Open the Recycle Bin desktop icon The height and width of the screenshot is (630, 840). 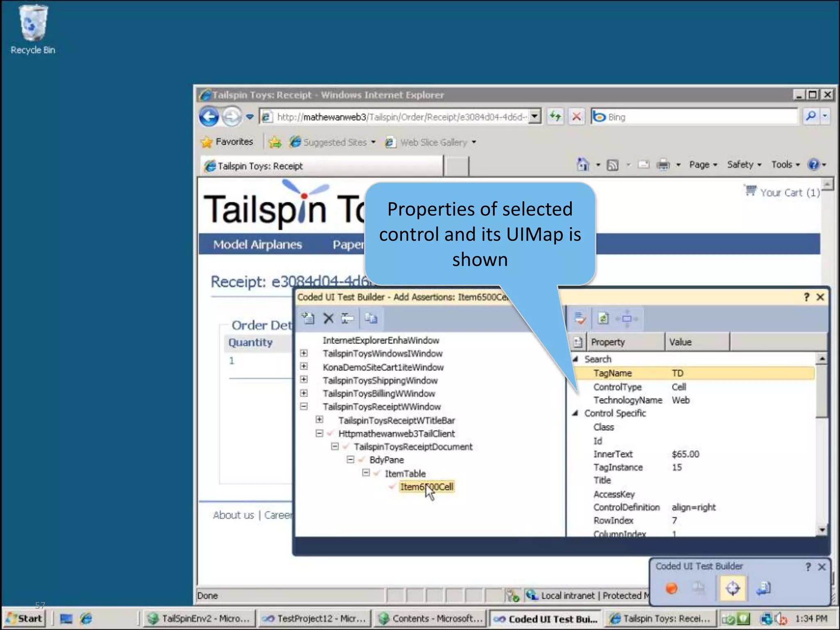(x=33, y=30)
